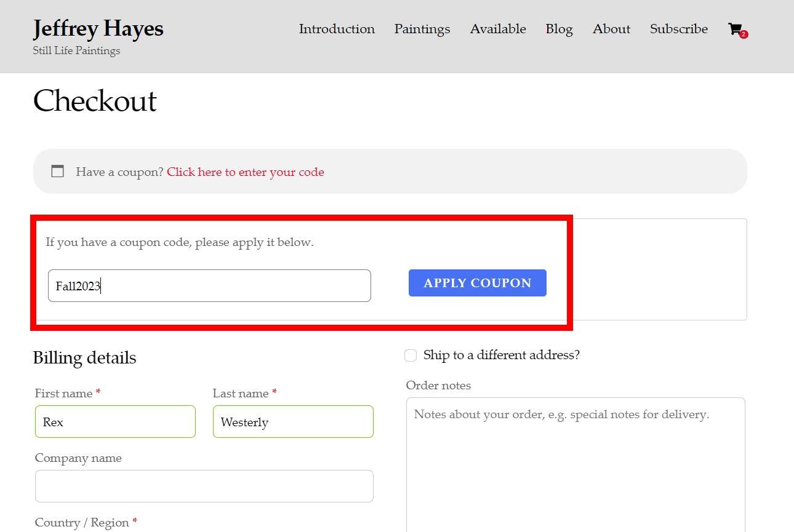Screen dimensions: 794x532
Task: Select the Last name field with Westerly
Action: click(293, 422)
